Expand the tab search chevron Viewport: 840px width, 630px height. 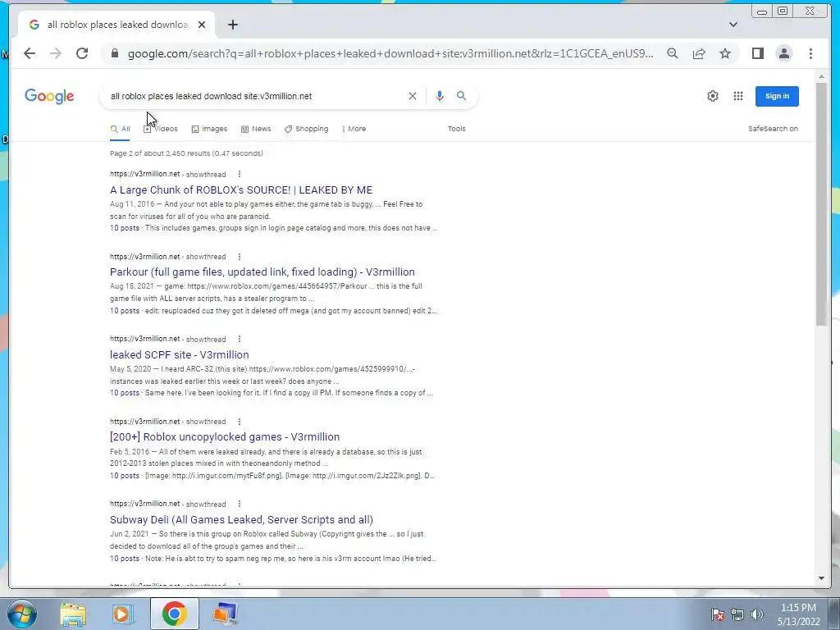tap(733, 25)
